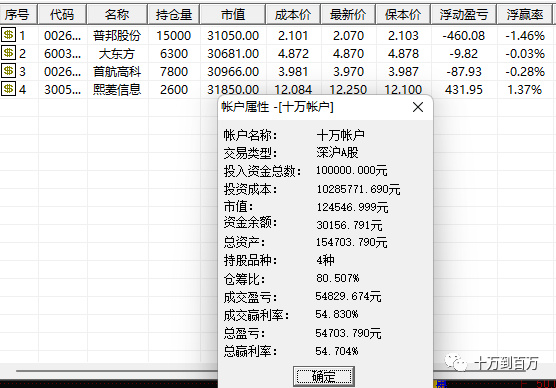This screenshot has height=388, width=556.
Task: Click the dollar icon for 首航高科 row
Action: point(9,71)
